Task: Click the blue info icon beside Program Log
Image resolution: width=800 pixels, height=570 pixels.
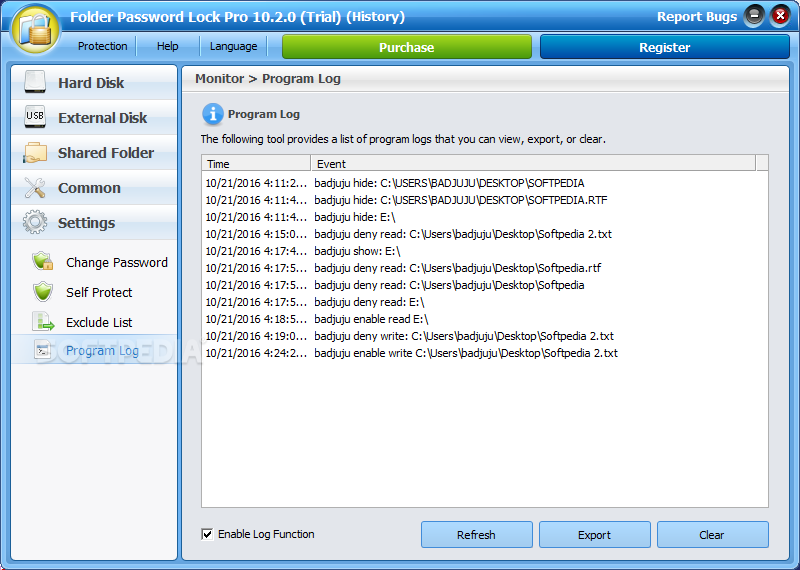Action: [x=213, y=114]
